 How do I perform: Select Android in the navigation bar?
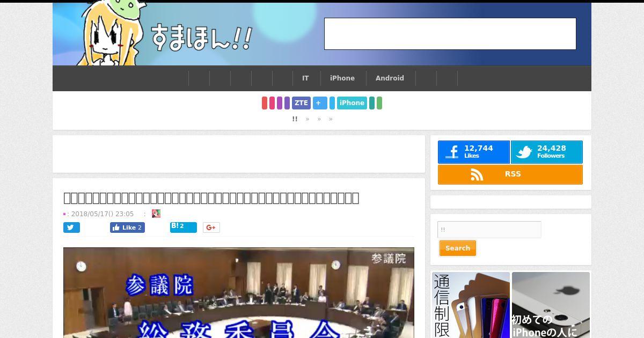[x=390, y=78]
